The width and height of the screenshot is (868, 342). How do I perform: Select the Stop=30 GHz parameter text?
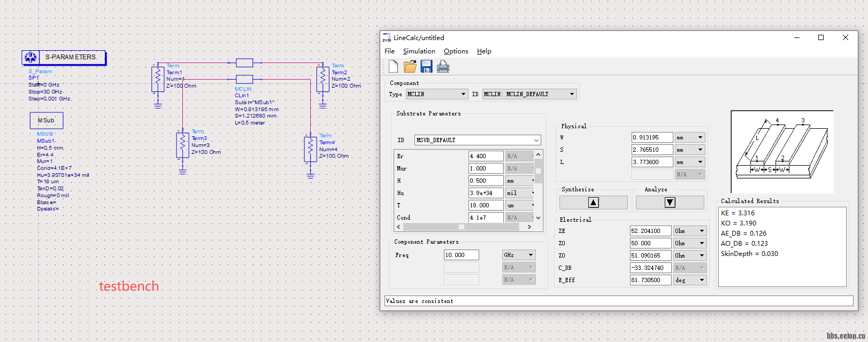46,92
